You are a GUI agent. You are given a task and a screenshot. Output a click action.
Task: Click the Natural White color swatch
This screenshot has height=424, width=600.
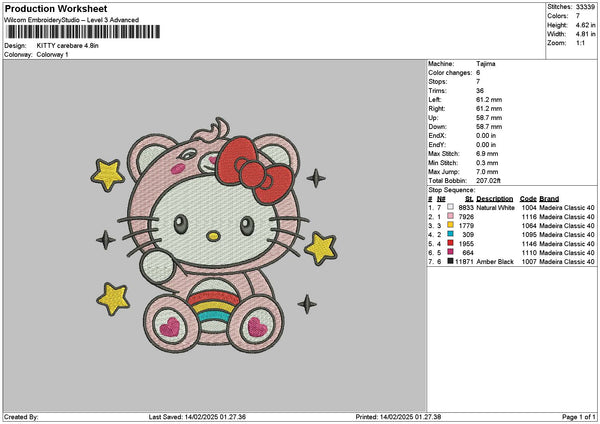click(x=450, y=207)
